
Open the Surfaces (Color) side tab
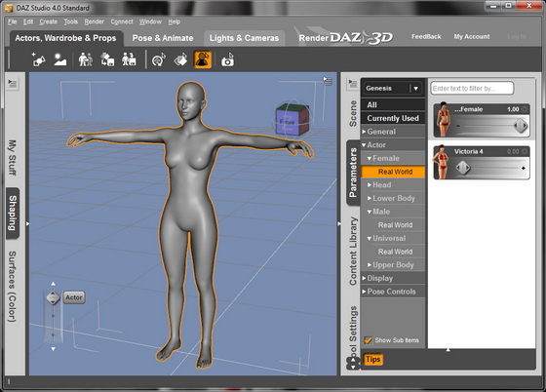[13, 287]
